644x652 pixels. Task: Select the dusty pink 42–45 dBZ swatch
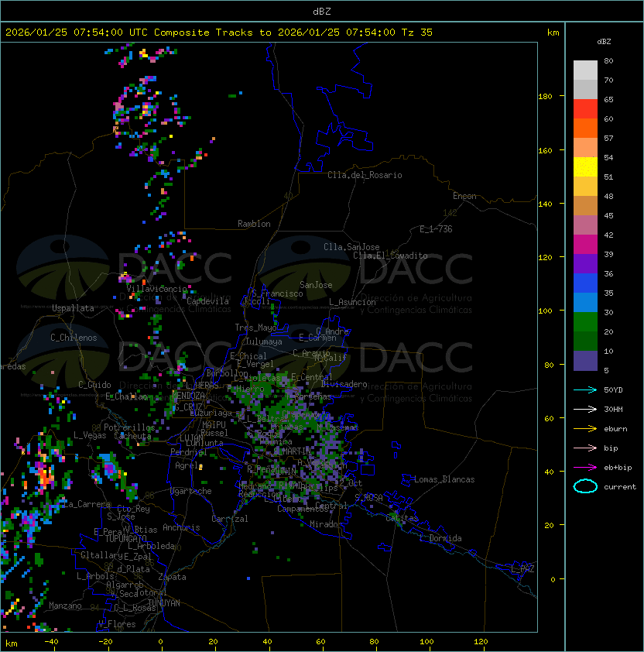point(585,225)
